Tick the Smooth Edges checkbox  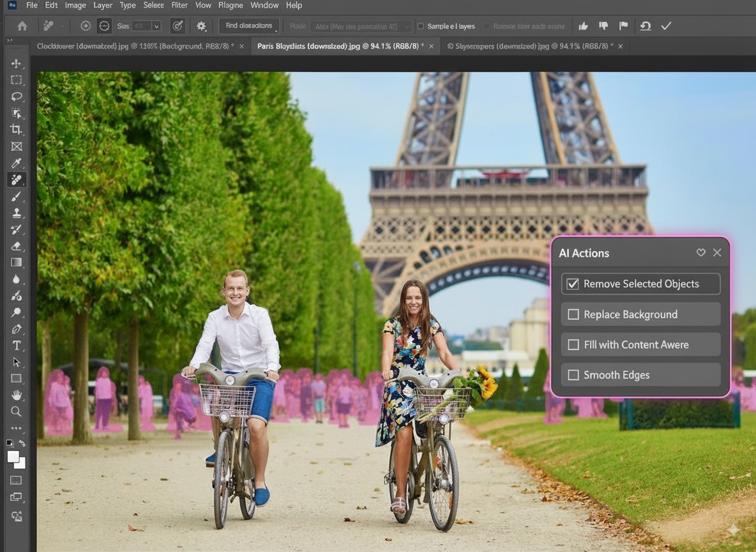573,375
